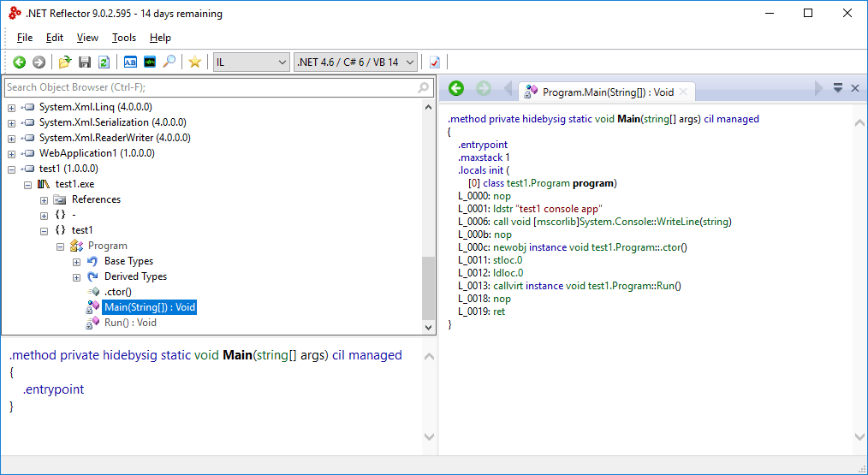Open the .NET 4.6 framework version dropdown
Viewport: 868px width, 475px height.
[x=355, y=62]
